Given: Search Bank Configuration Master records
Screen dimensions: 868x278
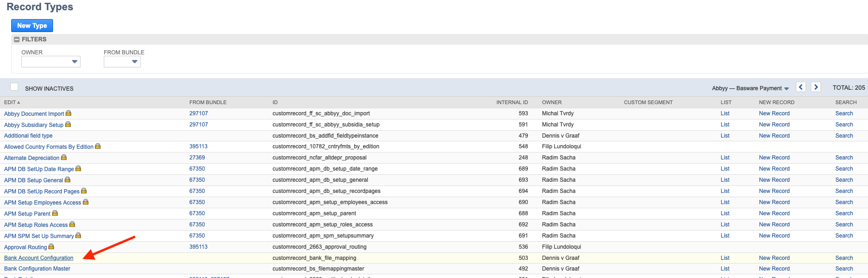Looking at the screenshot, I should pyautogui.click(x=844, y=269).
